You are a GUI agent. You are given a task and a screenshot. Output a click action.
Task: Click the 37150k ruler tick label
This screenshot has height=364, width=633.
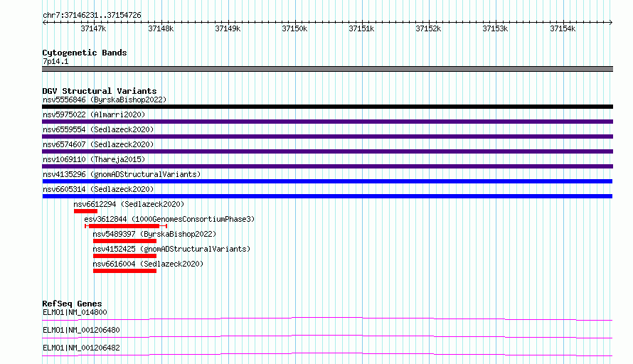294,28
